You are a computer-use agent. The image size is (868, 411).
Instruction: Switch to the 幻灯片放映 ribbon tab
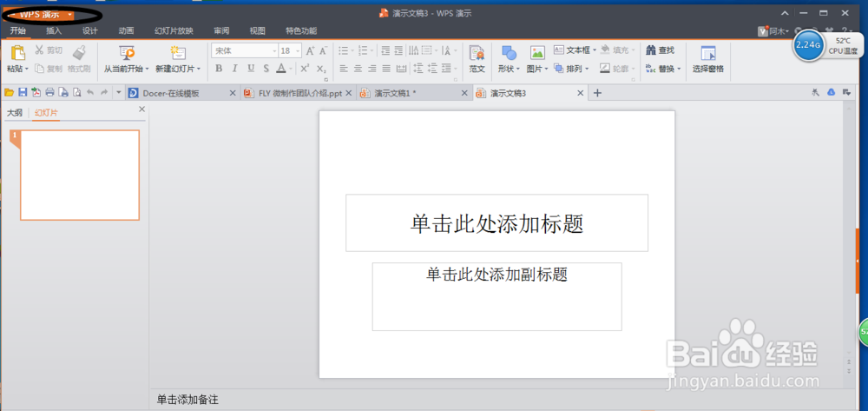(x=174, y=31)
